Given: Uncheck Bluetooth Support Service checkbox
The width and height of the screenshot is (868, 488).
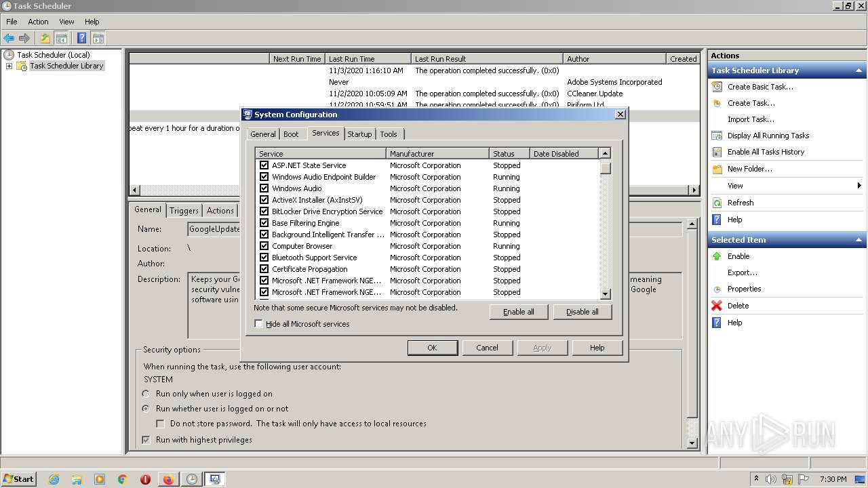Looking at the screenshot, I should pos(264,258).
